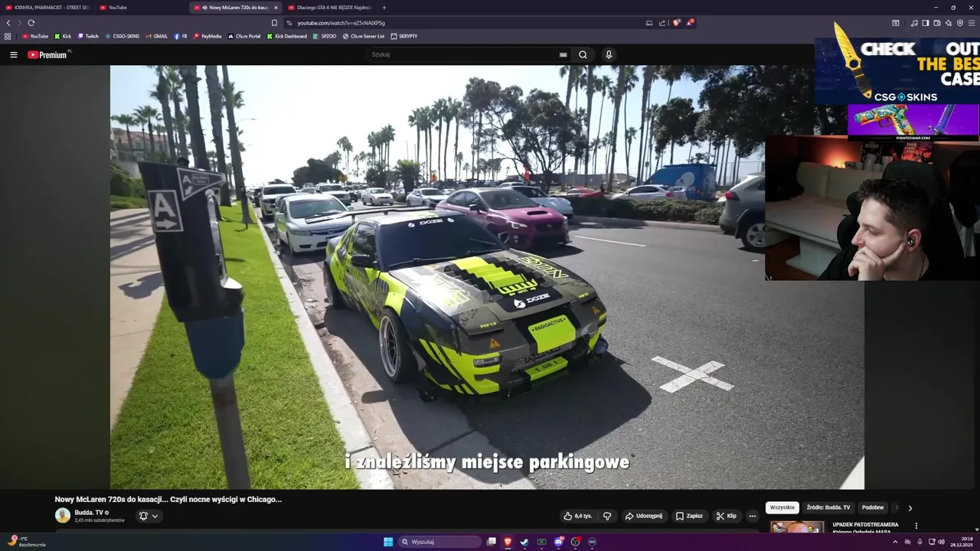The width and height of the screenshot is (980, 551).
Task: Switch to IXINVRA, PHARMACIST tab
Action: pos(46,8)
